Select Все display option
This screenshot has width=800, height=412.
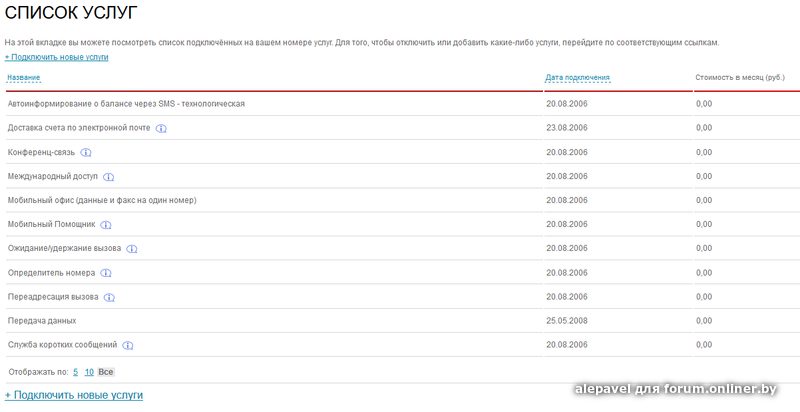(106, 372)
